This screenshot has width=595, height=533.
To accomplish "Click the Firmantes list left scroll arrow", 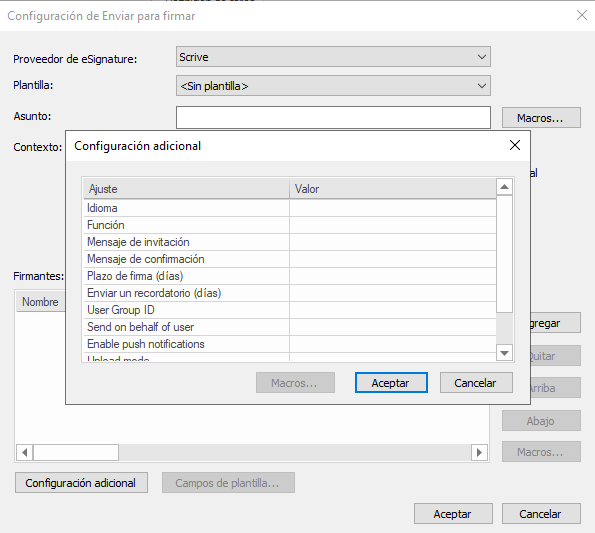I will [25, 453].
